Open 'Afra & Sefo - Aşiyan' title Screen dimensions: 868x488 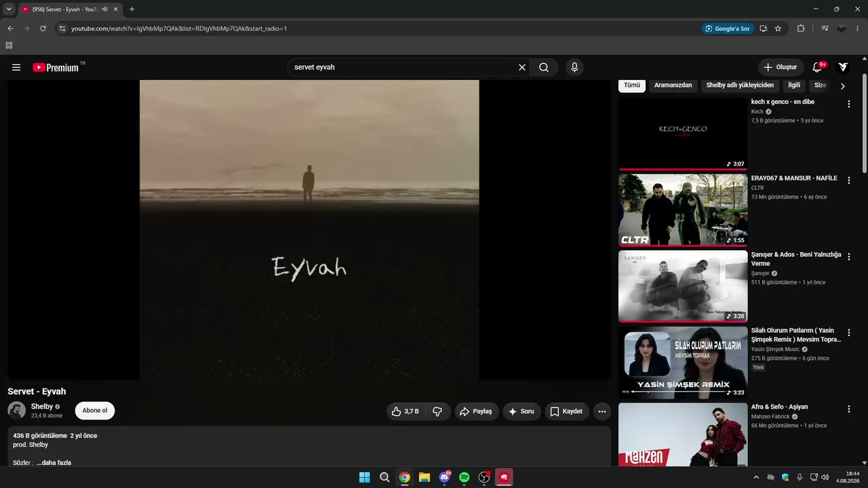[x=779, y=407]
